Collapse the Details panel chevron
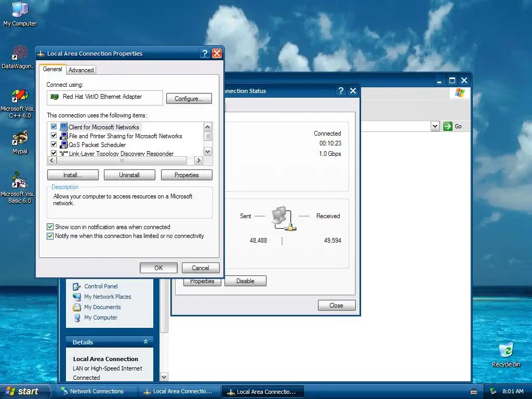Image resolution: width=532 pixels, height=399 pixels. 145,342
